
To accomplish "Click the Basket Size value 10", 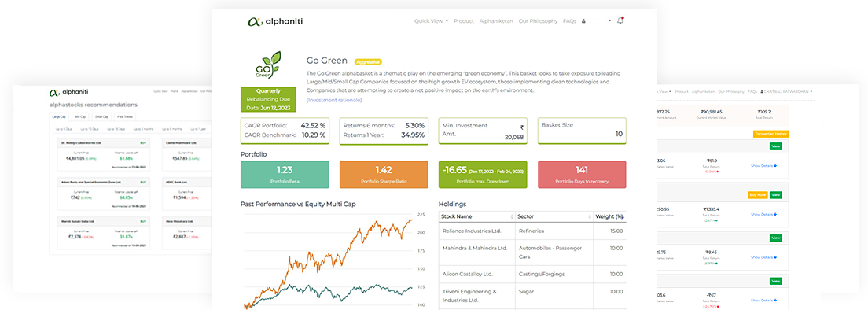I will pyautogui.click(x=619, y=134).
